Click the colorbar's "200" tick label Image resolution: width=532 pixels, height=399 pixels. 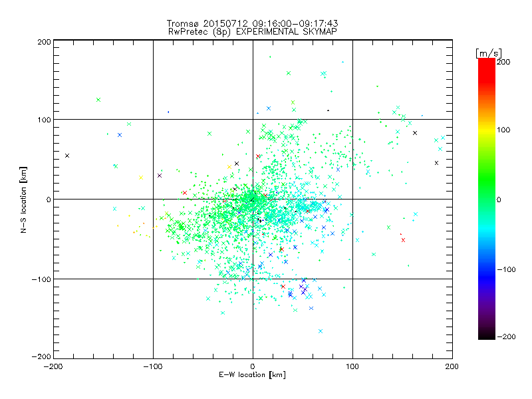click(x=503, y=62)
